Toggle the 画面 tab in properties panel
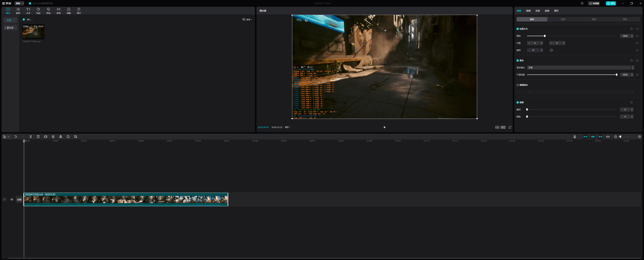Viewport: 644px width, 260px height. tap(519, 11)
